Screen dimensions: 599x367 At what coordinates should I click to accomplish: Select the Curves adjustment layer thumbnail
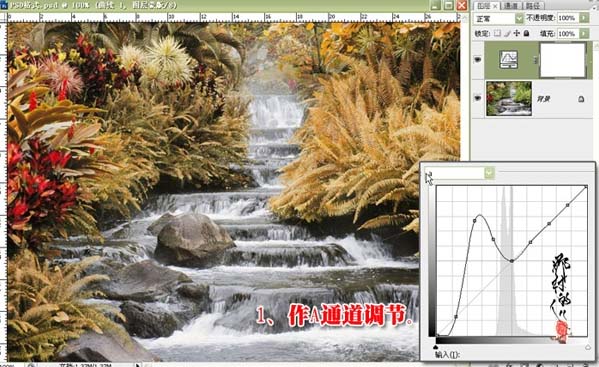(508, 60)
